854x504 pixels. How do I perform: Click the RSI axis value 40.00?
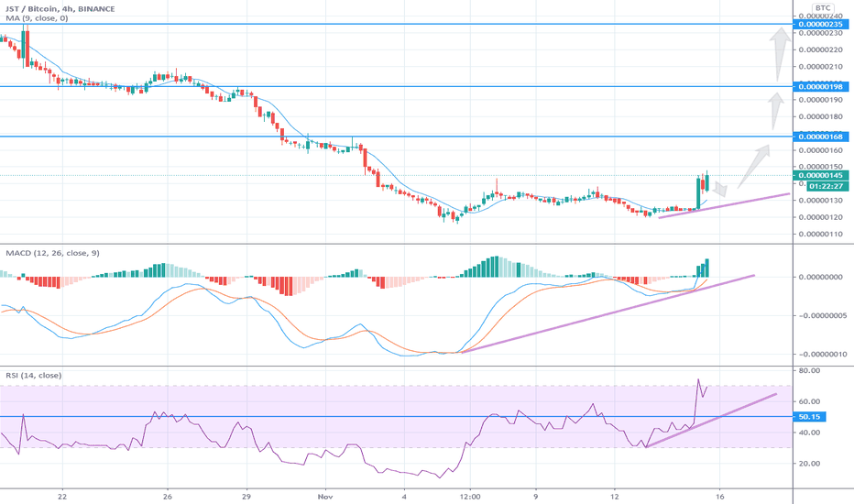809,433
